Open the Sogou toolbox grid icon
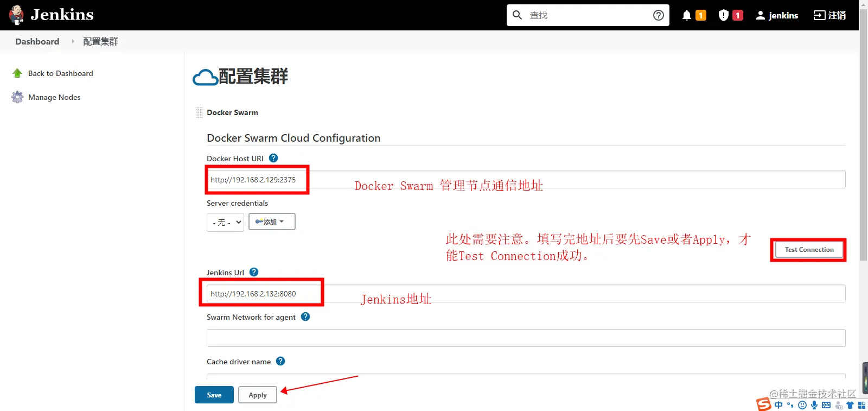Viewport: 868px width, 411px height. click(x=862, y=405)
